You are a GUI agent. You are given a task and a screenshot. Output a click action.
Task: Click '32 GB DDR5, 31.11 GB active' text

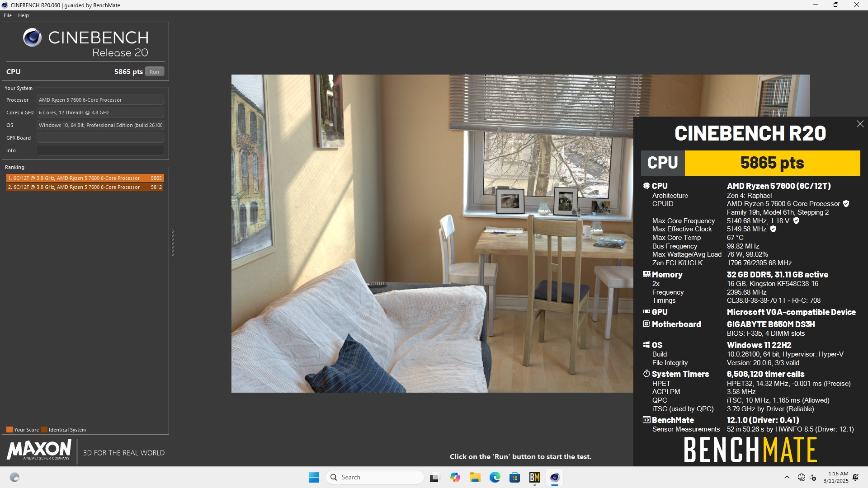[x=777, y=274]
